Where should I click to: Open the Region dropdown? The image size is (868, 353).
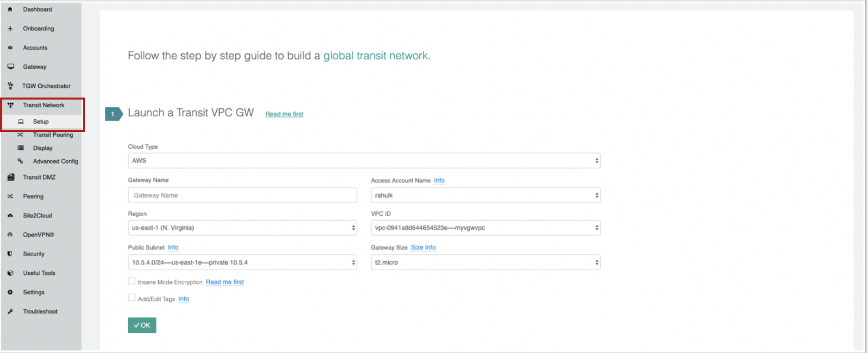[x=242, y=228]
